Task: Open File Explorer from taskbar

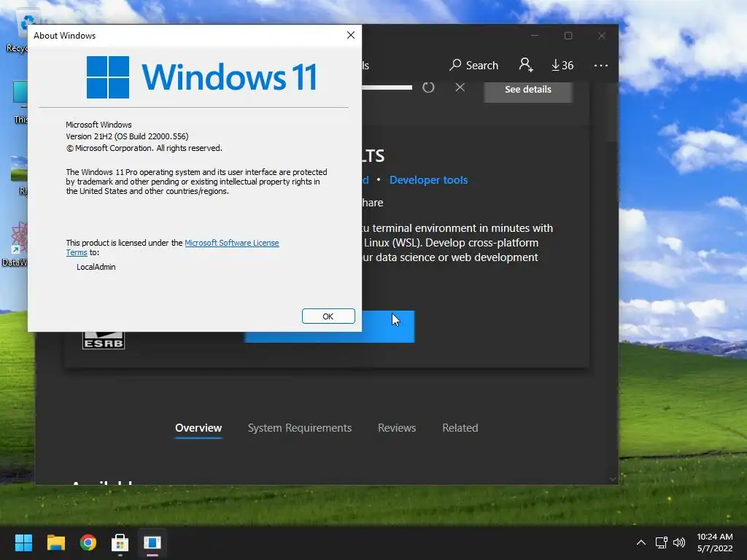Action: (55, 542)
